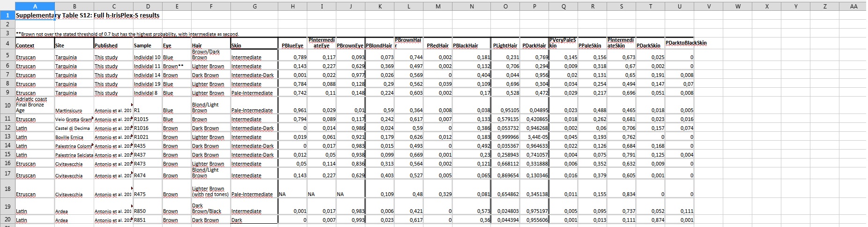Select the 'Individual 19' sample cell

coord(147,84)
